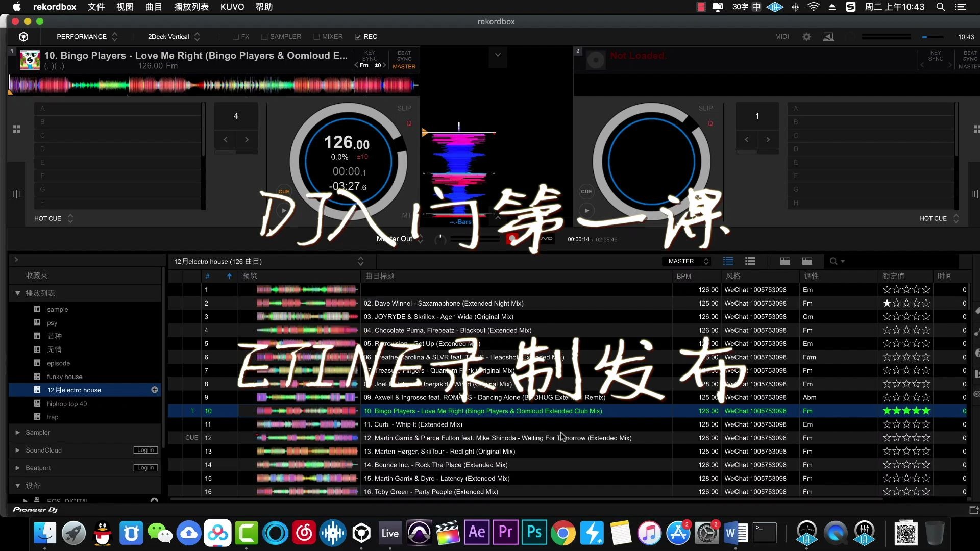Image resolution: width=980 pixels, height=551 pixels.
Task: Open the 文件 menu
Action: [96, 7]
